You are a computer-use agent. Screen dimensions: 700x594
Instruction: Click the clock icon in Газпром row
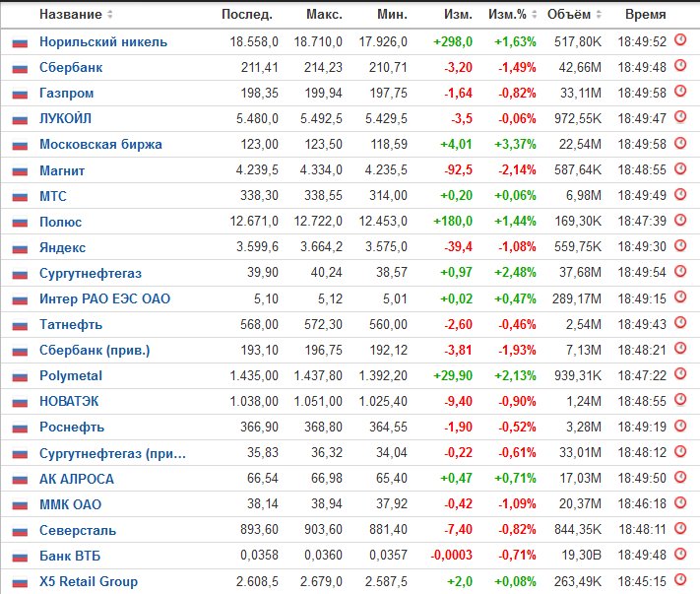680,92
